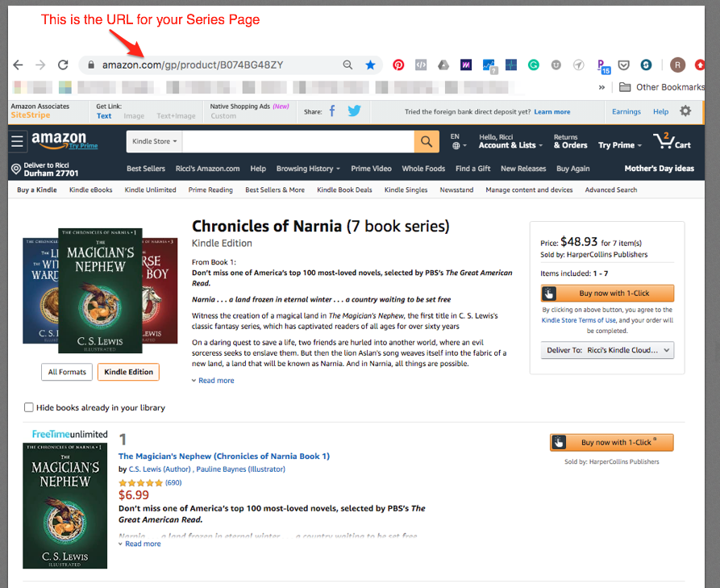This screenshot has width=720, height=588.
Task: Expand the Deliver To device dropdown
Action: [607, 350]
